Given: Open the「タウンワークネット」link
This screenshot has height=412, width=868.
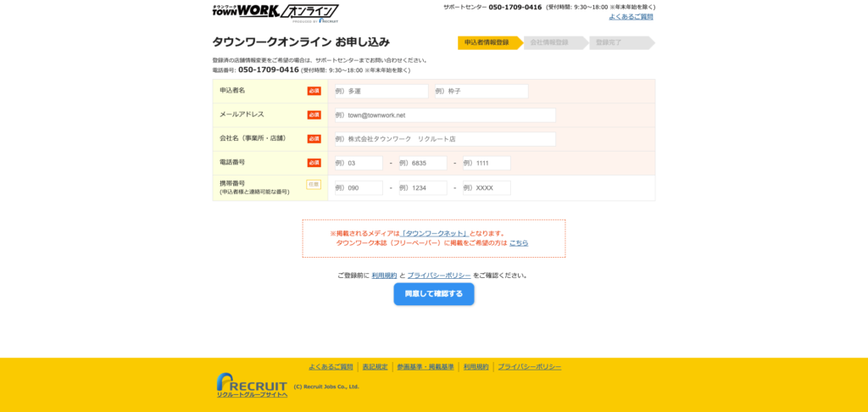Looking at the screenshot, I should click(x=435, y=233).
